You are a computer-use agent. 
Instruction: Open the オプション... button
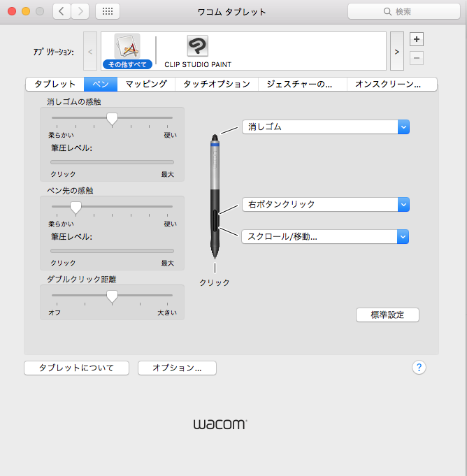click(177, 368)
